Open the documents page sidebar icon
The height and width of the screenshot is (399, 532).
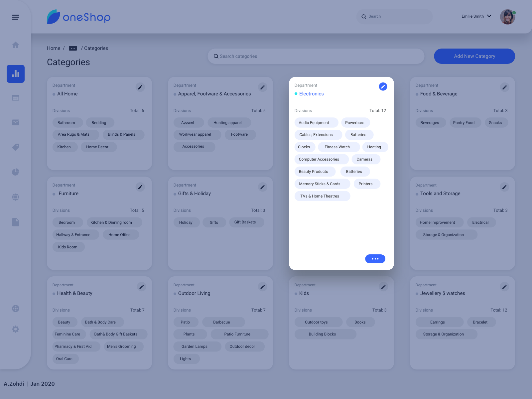point(15,222)
